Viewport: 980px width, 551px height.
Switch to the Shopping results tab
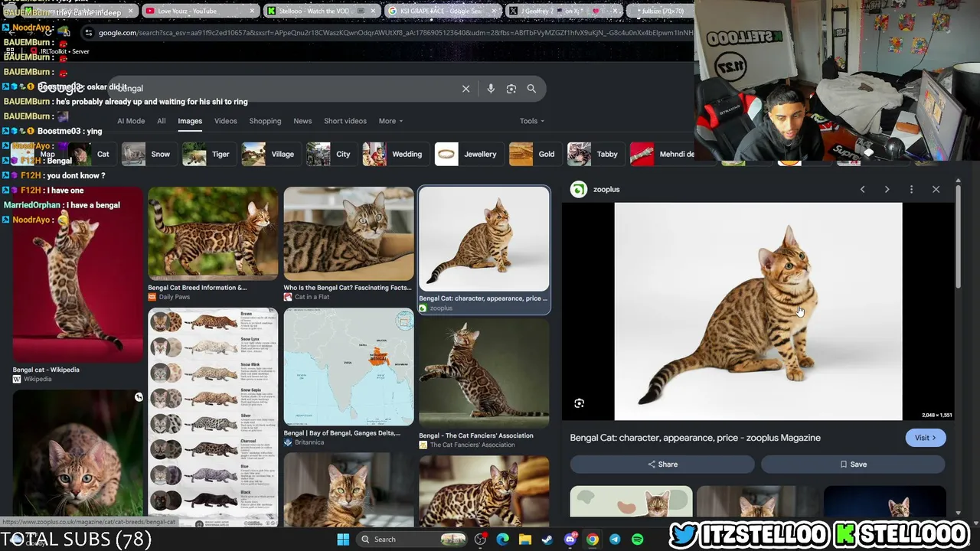click(x=265, y=121)
